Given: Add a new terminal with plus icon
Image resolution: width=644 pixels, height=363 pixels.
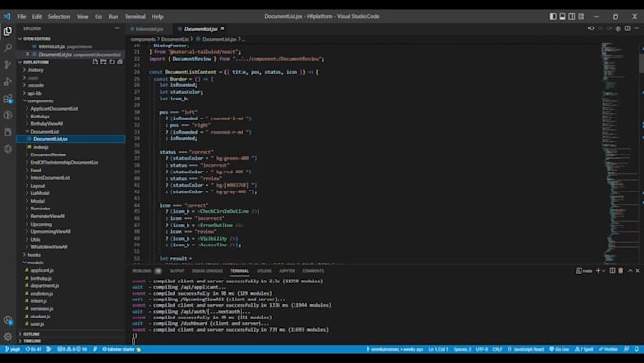Looking at the screenshot, I should [x=598, y=271].
